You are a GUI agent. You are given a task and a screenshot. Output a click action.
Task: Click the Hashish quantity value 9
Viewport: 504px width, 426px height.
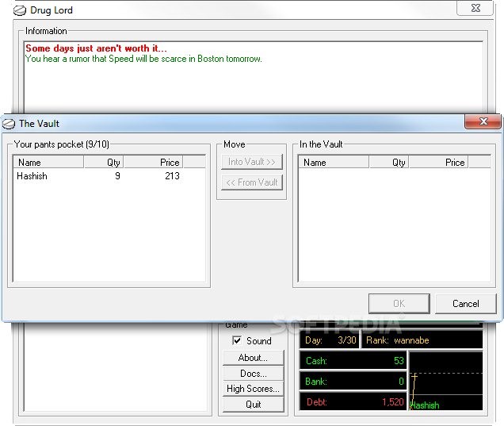(117, 176)
